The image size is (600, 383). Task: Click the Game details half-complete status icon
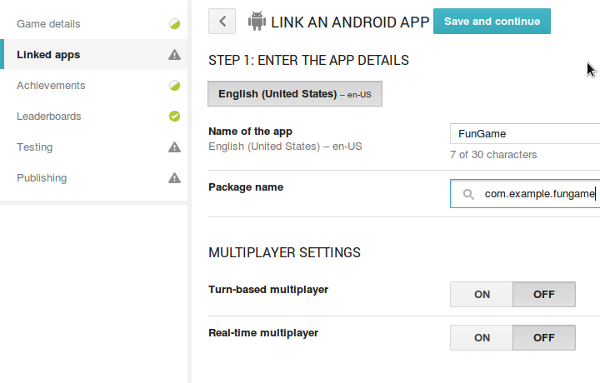[174, 24]
